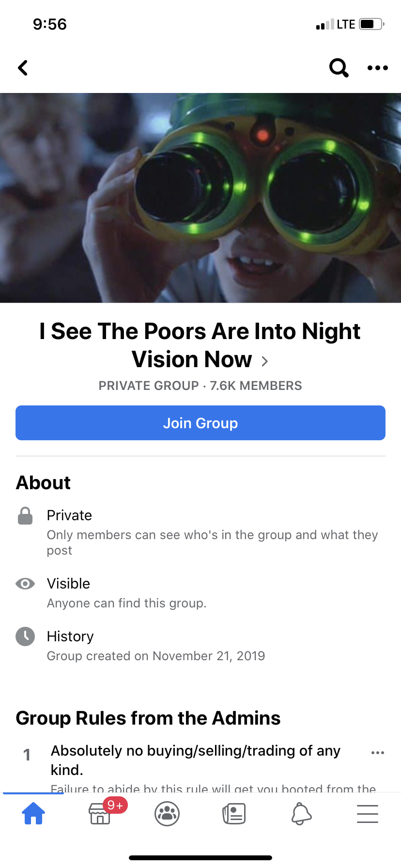Screen dimensions: 401x868
Task: Open the News tab icon
Action: tap(234, 814)
